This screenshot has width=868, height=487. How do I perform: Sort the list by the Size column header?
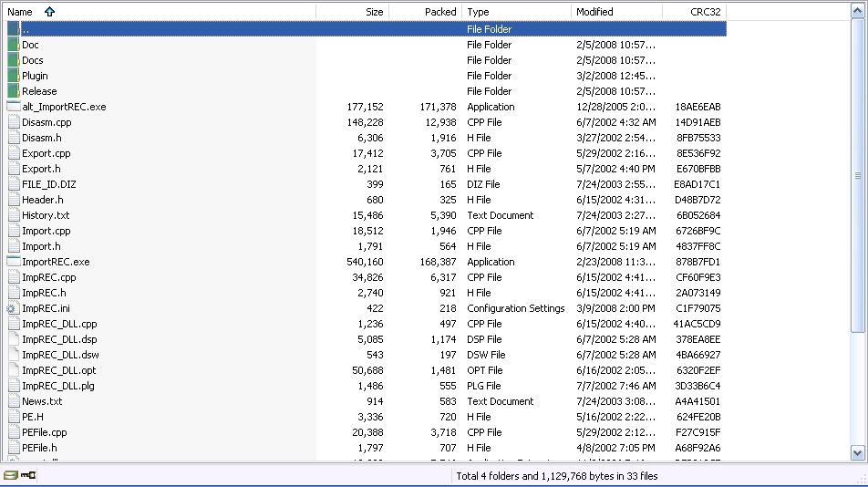coord(353,12)
